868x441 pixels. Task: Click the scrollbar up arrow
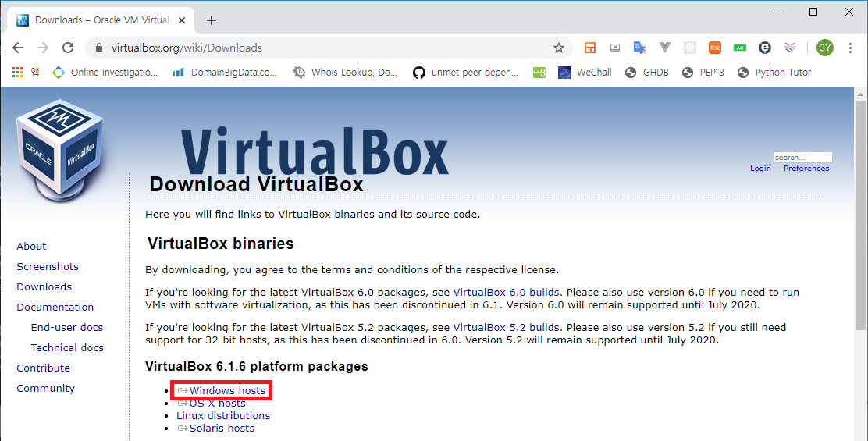(x=860, y=94)
